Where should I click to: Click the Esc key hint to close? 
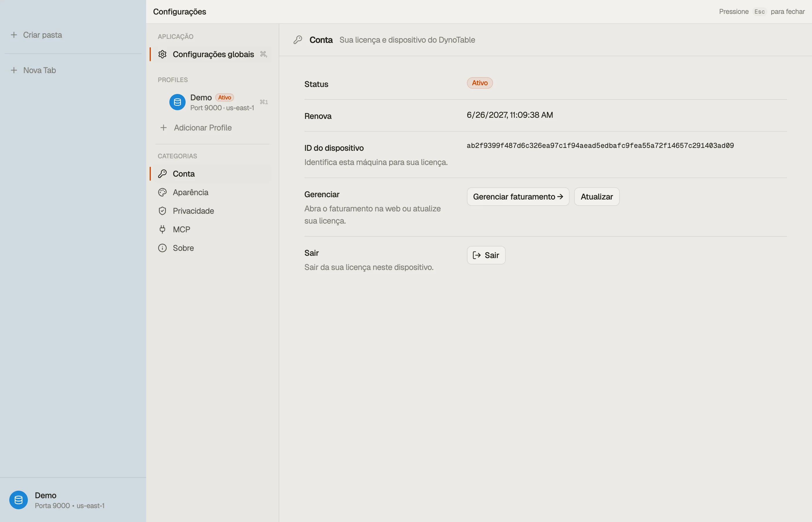759,12
